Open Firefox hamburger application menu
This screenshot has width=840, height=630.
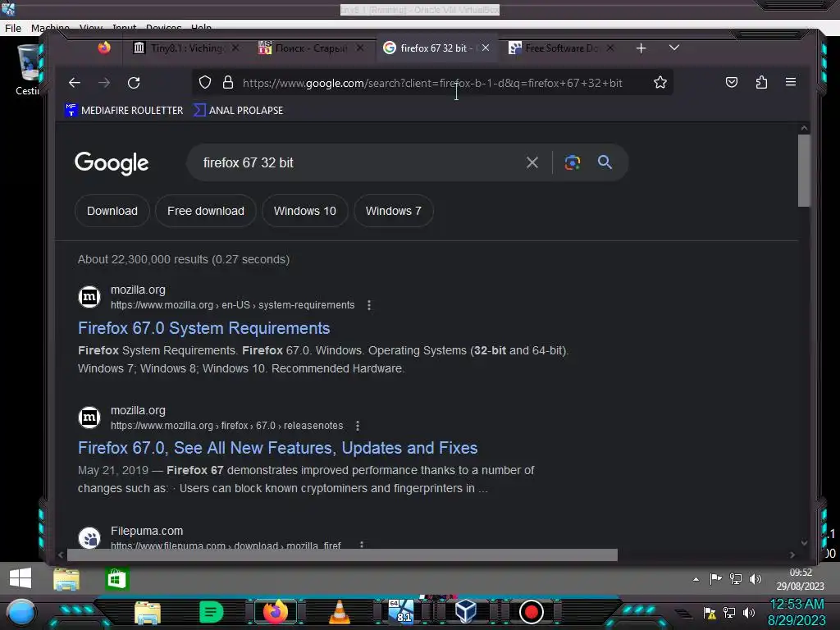790,82
